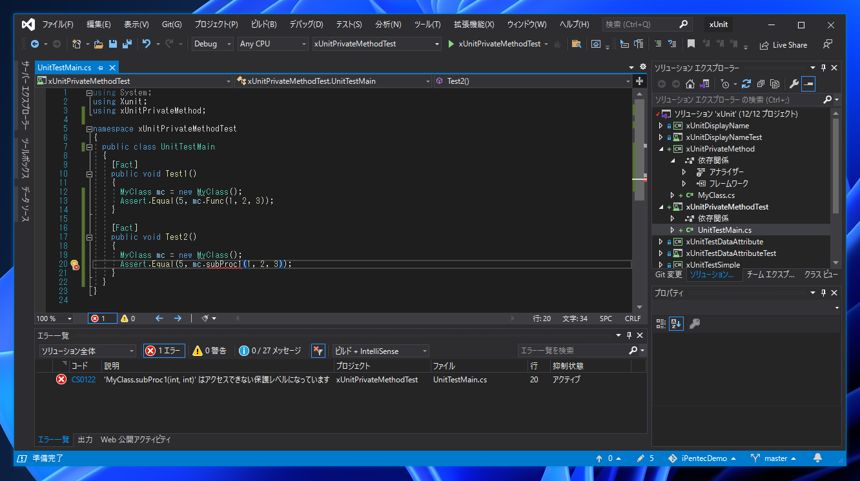Collapse the Test1() method outline
The height and width of the screenshot is (481, 860).
click(x=89, y=174)
